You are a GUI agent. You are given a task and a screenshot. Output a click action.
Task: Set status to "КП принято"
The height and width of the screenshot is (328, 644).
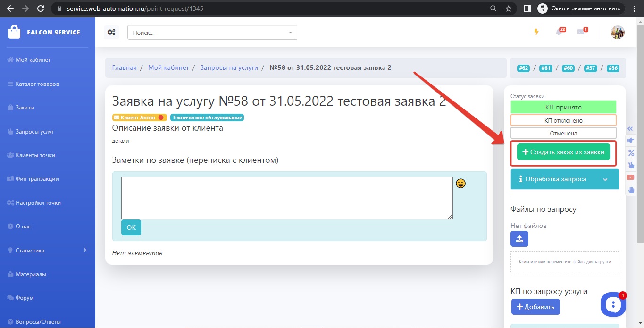point(563,107)
